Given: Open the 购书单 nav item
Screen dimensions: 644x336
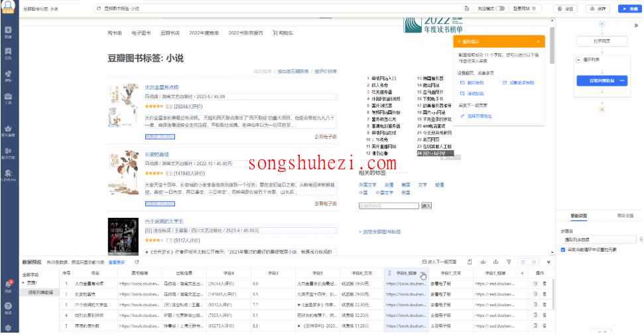Looking at the screenshot, I should coord(115,33).
